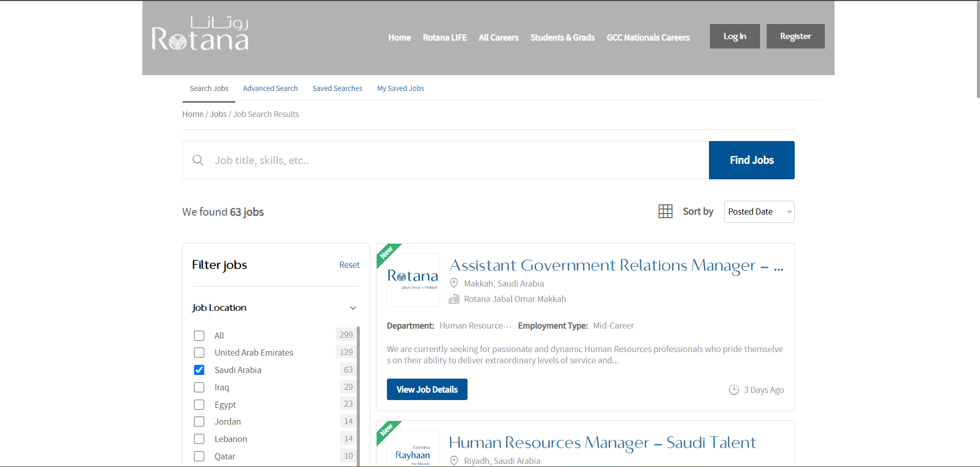Click the Log In button
Viewport: 980px width, 467px height.
[x=734, y=36]
